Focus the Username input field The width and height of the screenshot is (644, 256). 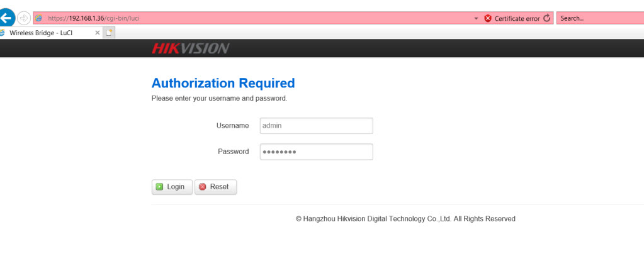[x=316, y=126]
